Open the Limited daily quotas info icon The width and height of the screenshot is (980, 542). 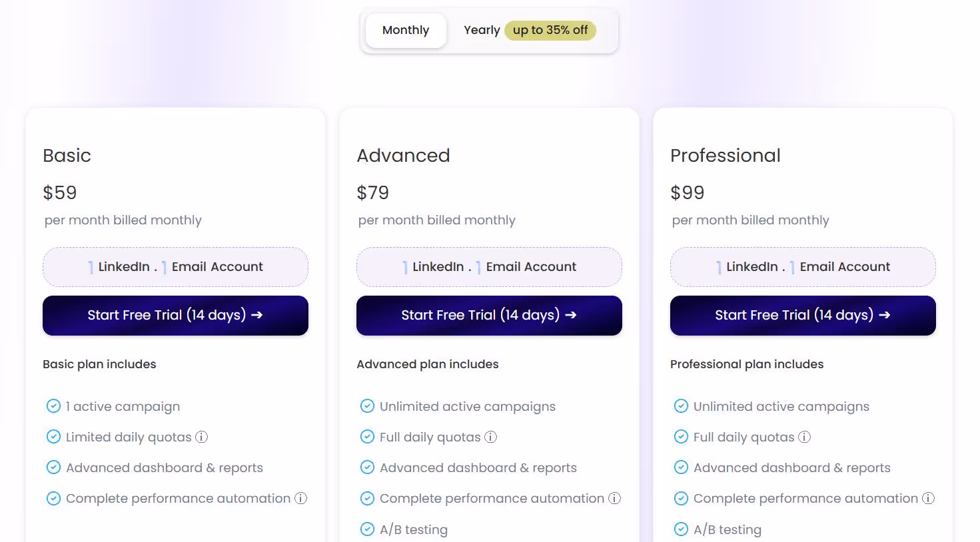(x=202, y=437)
